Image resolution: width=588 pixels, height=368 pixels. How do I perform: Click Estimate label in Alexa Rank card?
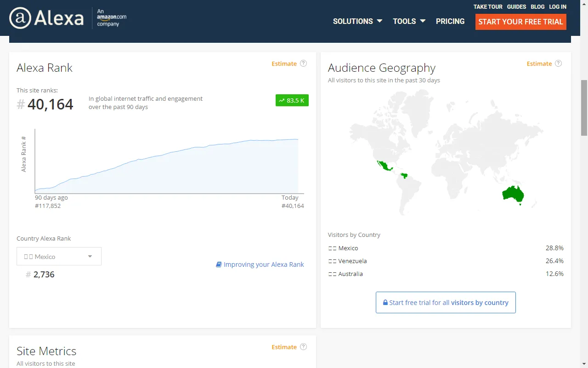[284, 63]
